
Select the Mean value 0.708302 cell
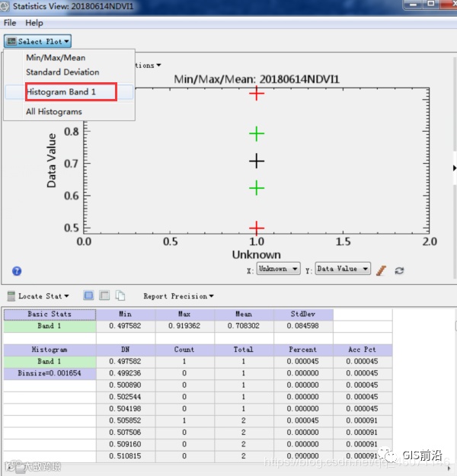point(244,326)
